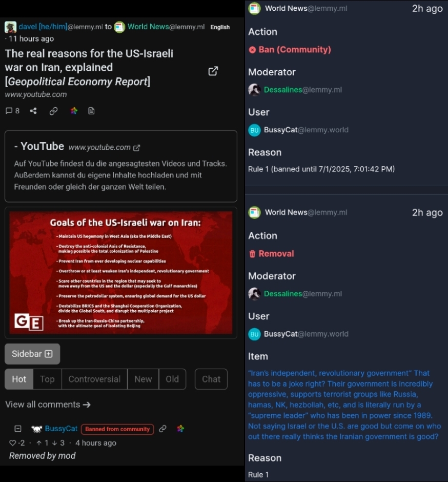Viewport: 448px width, 482px height.
Task: Select the Old sort option
Action: [x=172, y=379]
